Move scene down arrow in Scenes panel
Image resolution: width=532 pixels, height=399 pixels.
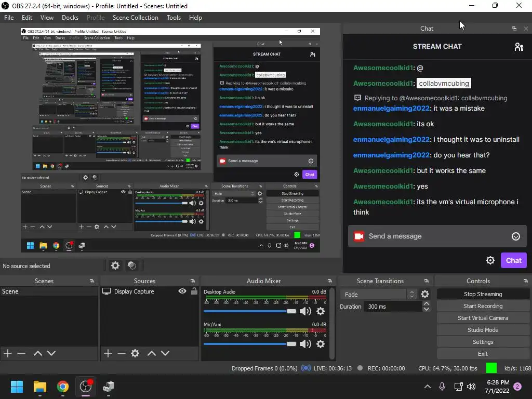pos(51,353)
